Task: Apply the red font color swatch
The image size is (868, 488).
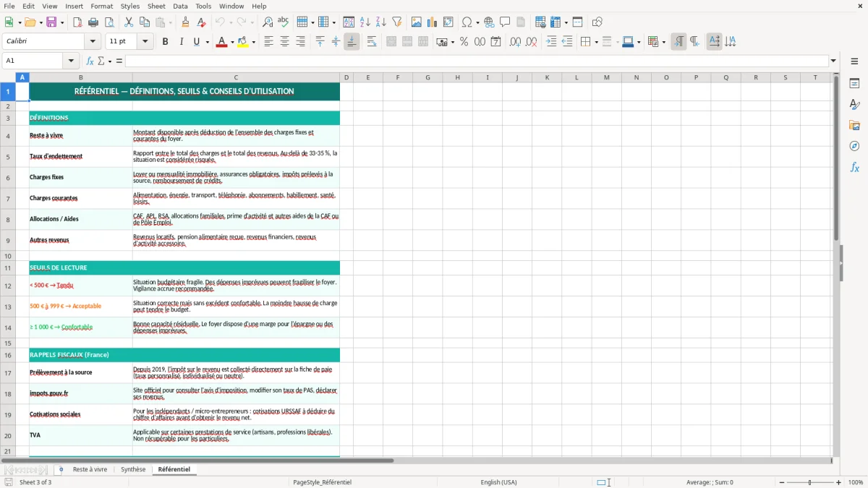Action: coord(221,42)
